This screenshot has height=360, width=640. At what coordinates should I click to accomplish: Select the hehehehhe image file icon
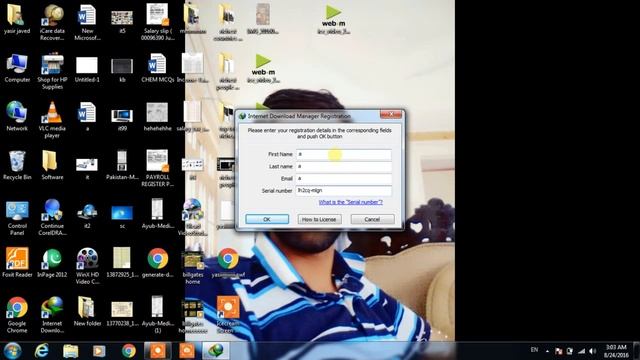click(158, 117)
